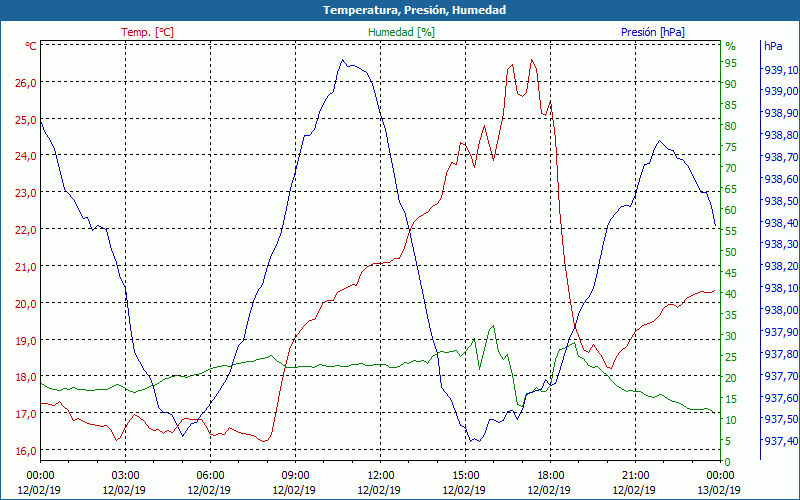800x500 pixels.
Task: Click green humidity axis value "35"
Action: click(x=731, y=315)
